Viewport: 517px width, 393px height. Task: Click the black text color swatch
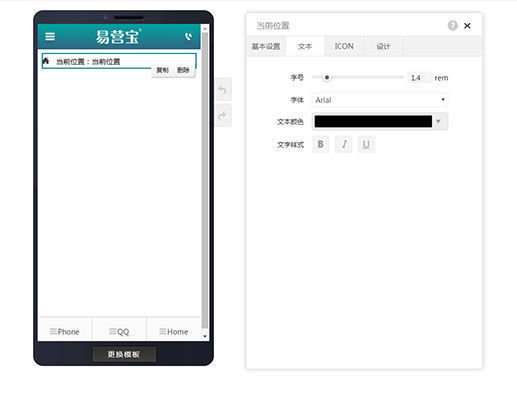pyautogui.click(x=373, y=121)
